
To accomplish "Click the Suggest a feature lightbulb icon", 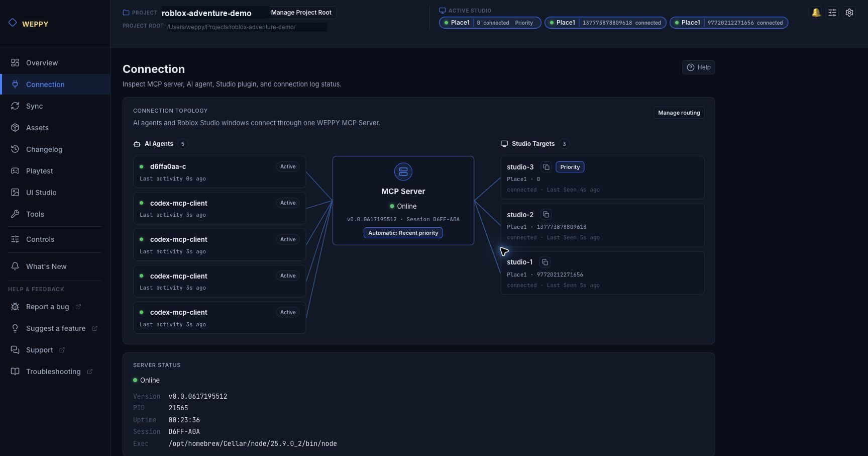I will pos(15,328).
